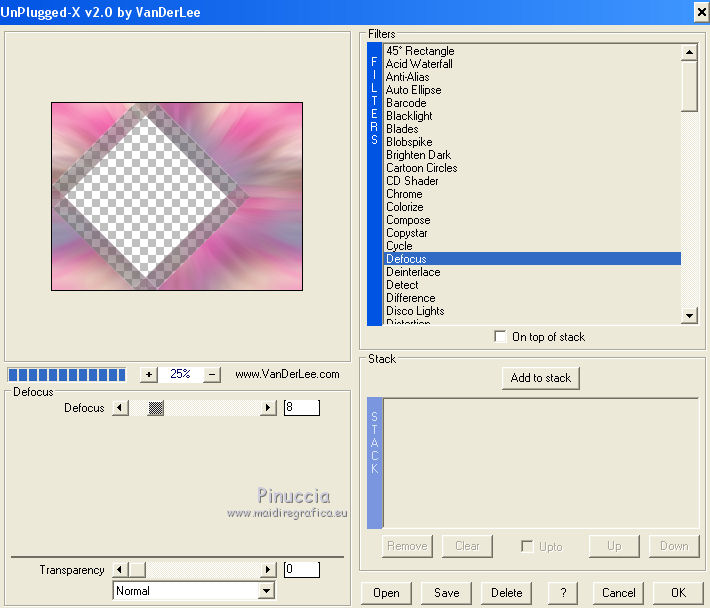Click the Defocus slider left arrow
This screenshot has height=608, width=710.
coord(120,407)
